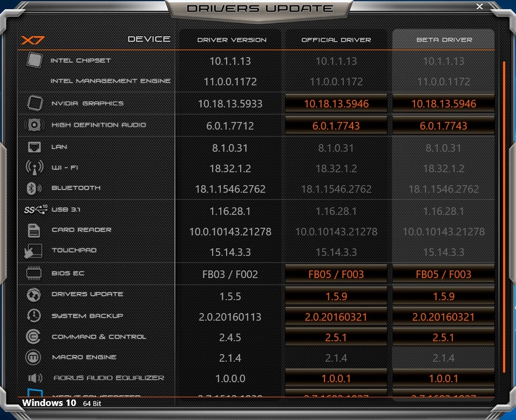Click installed Touchpad version 15.14.3.3
This screenshot has height=420, width=516.
[x=230, y=252]
